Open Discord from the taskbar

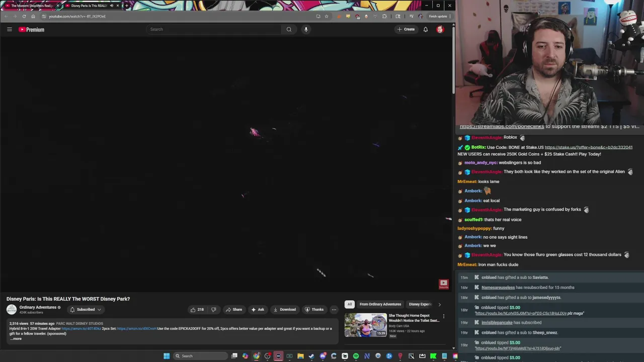coord(323,356)
